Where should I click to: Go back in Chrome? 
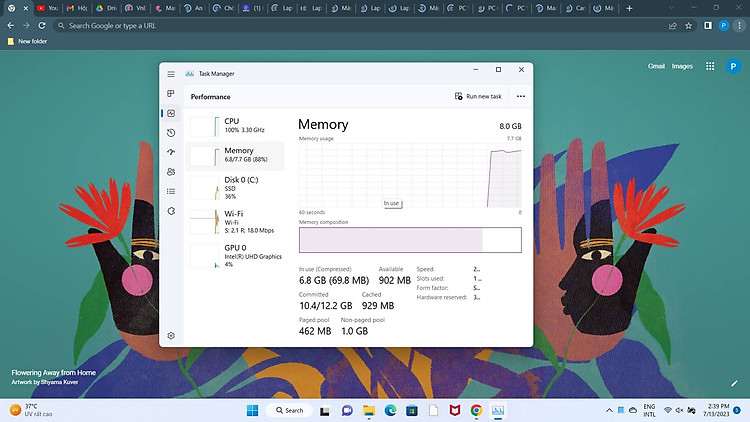[11, 25]
